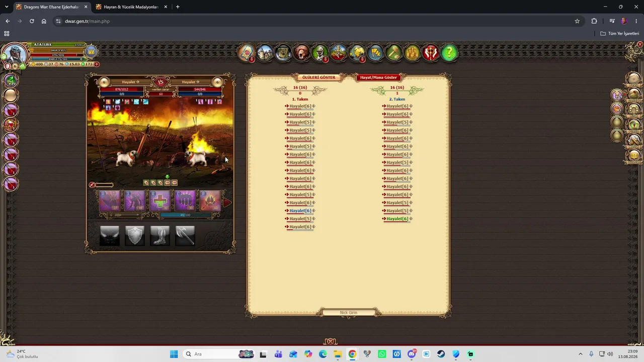
Task: Switch to Hayran & Yücelik Madalyonları tab
Action: [132, 7]
